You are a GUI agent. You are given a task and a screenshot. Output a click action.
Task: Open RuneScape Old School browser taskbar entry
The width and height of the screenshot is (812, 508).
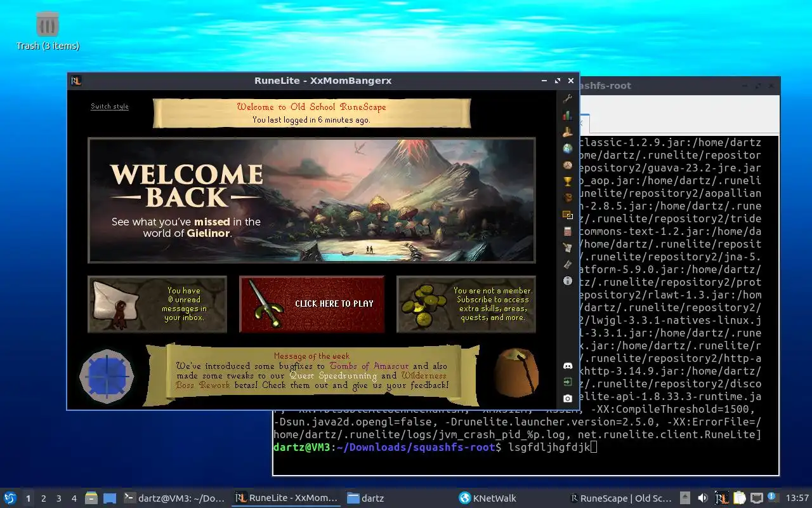621,498
